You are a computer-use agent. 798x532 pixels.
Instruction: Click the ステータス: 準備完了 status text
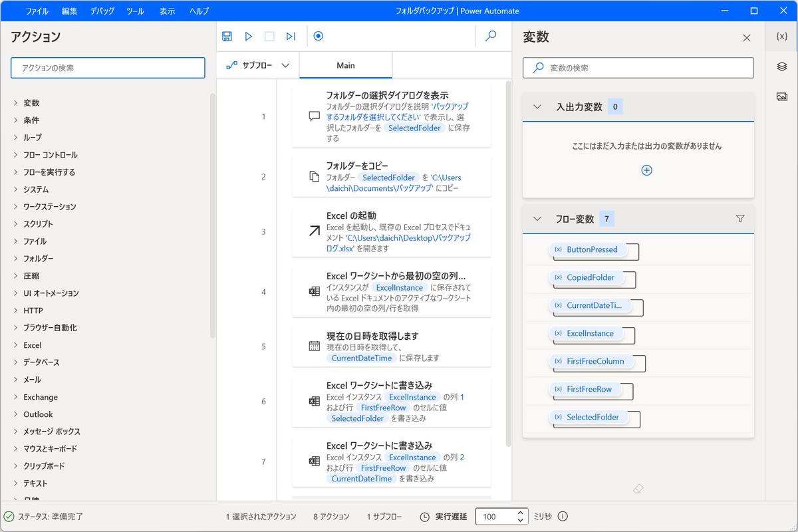(51, 517)
